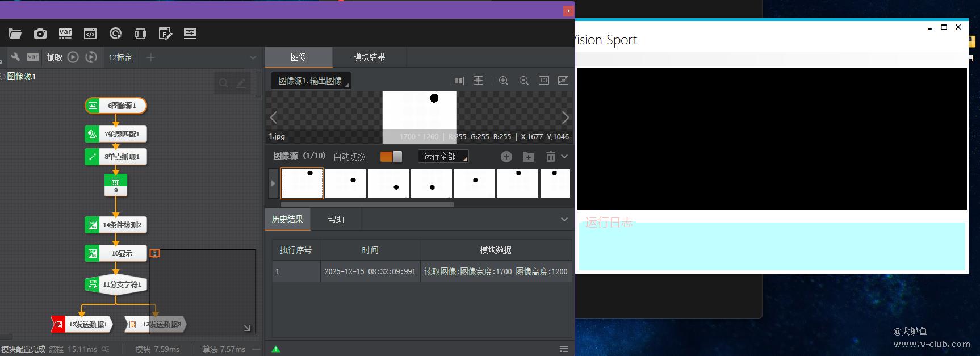The height and width of the screenshot is (356, 980).
Task: Open file with the folder icon
Action: 15,33
